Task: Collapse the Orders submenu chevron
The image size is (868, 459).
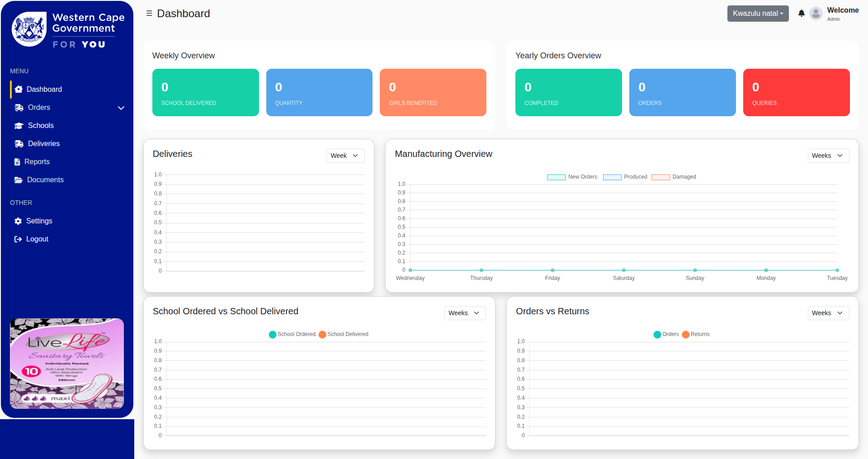Action: point(121,108)
